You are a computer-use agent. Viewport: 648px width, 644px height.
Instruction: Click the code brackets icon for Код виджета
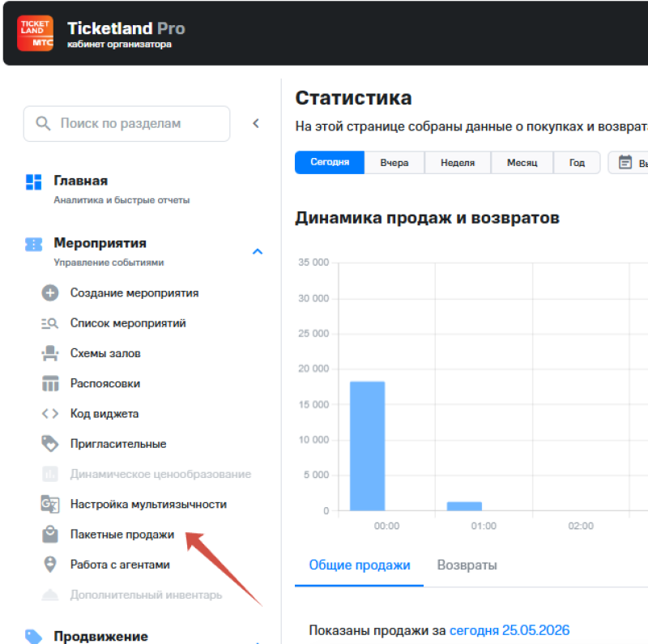[x=50, y=414]
